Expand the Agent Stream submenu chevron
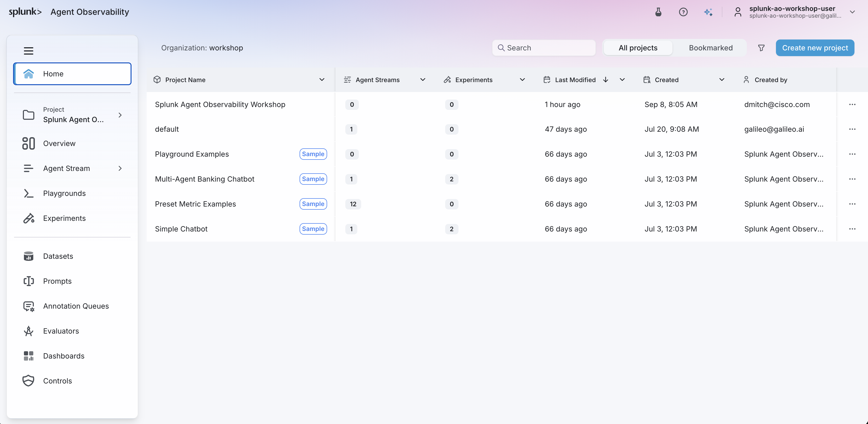The height and width of the screenshot is (424, 868). 120,168
